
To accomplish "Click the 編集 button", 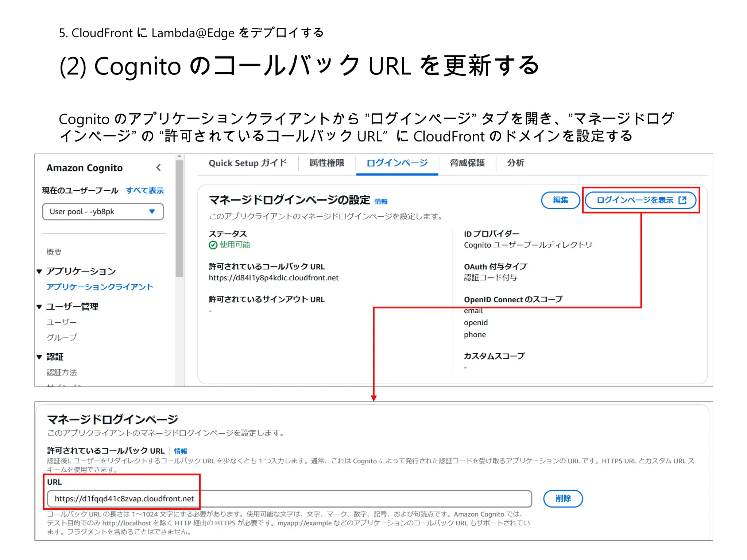I will click(x=561, y=200).
